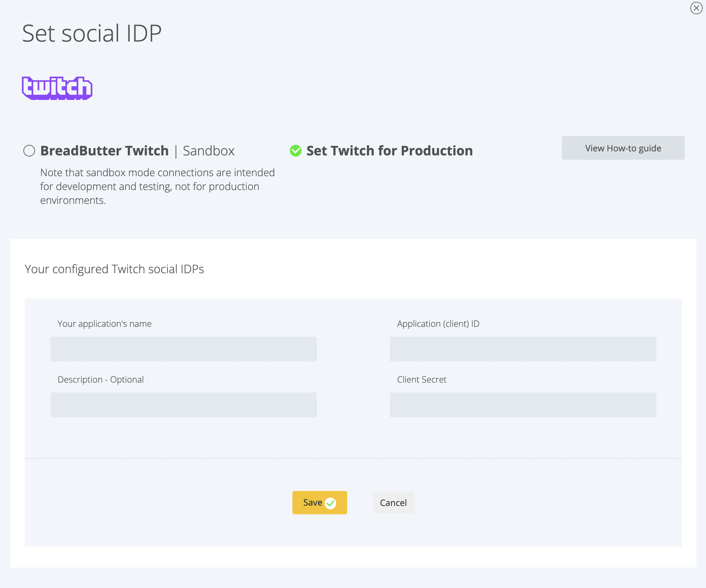Cancel the IDP configuration
The width and height of the screenshot is (706, 588).
tap(393, 503)
